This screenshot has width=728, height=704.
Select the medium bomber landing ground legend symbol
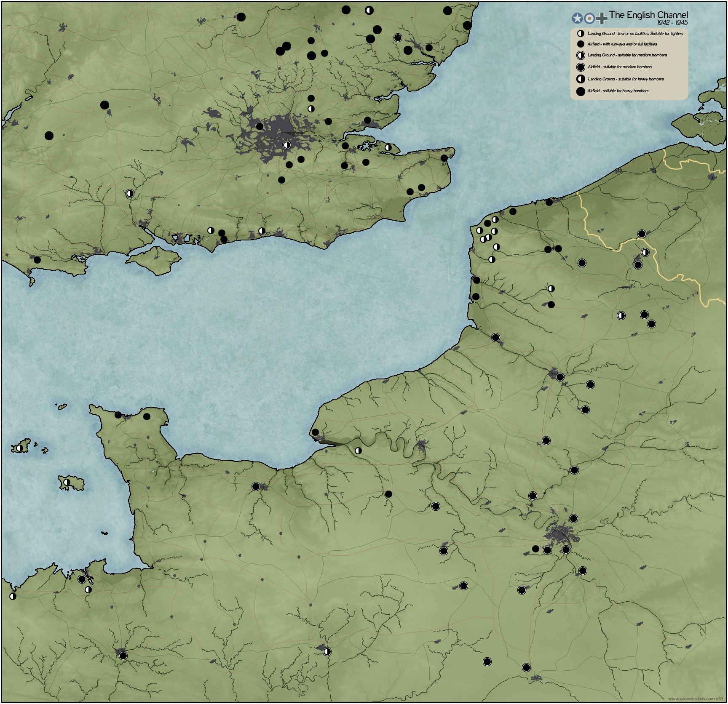pos(581,56)
